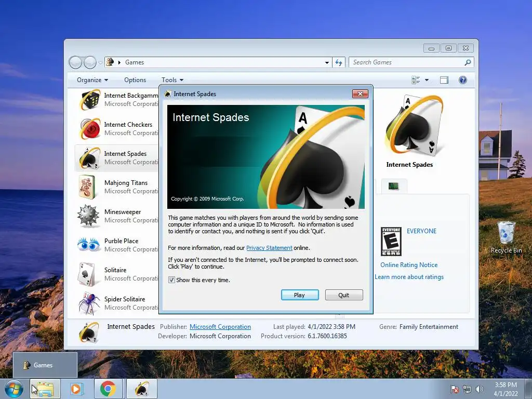The width and height of the screenshot is (532, 399).
Task: Select the 'Purble Place' list entry text
Action: click(x=121, y=241)
